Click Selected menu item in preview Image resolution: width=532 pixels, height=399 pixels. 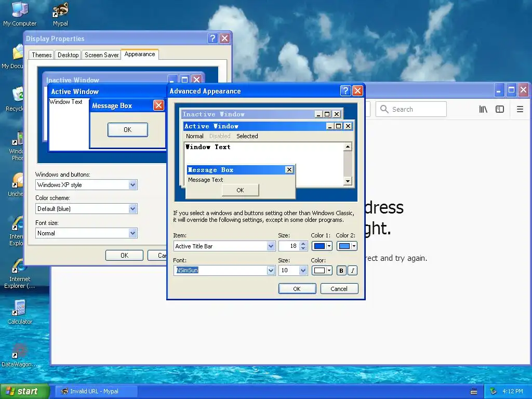pyautogui.click(x=247, y=136)
